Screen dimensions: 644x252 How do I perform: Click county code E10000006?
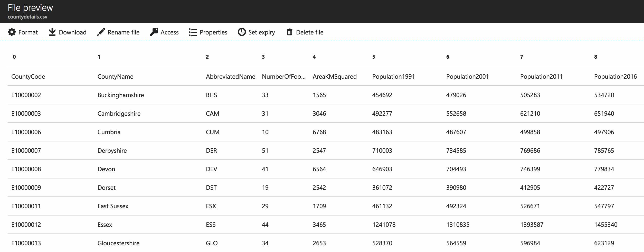tap(26, 132)
